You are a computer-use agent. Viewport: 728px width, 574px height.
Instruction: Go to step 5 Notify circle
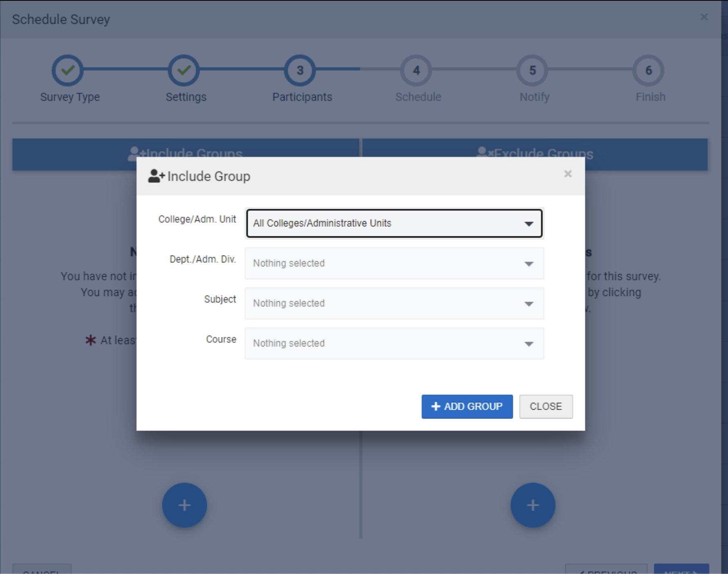click(532, 70)
